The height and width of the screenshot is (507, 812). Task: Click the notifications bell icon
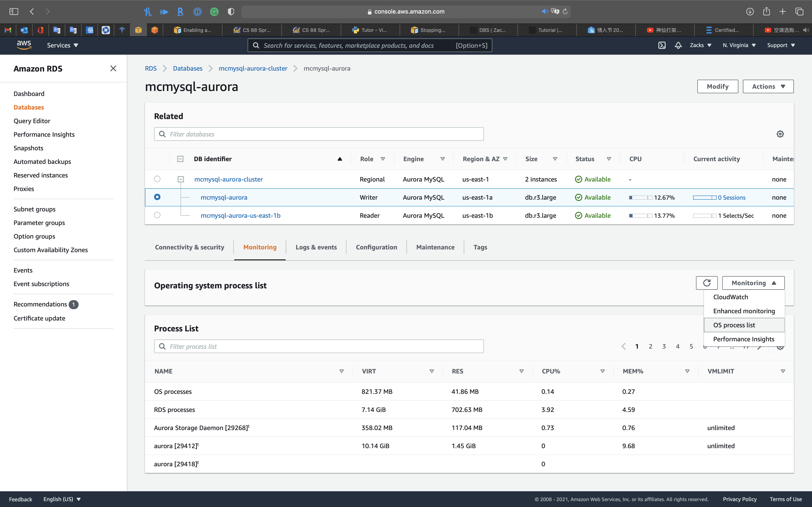tap(678, 45)
